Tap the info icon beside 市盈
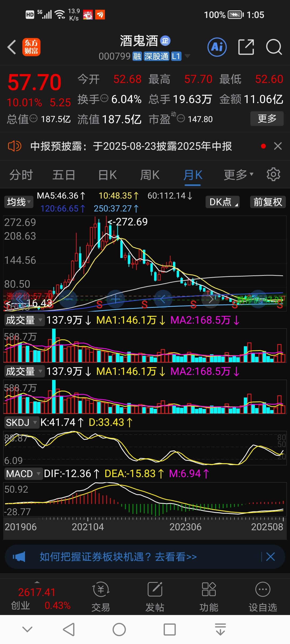Image resolution: width=290 pixels, height=644 pixels. (181, 118)
